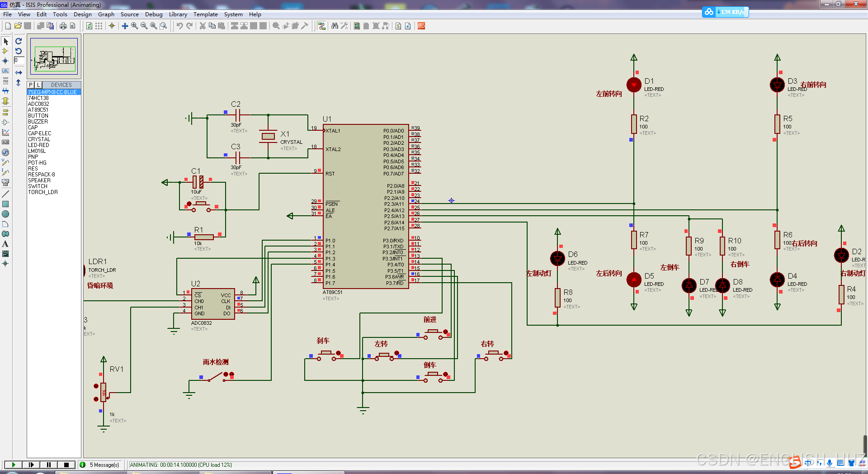Select ADC0832 in device list

coord(54,104)
